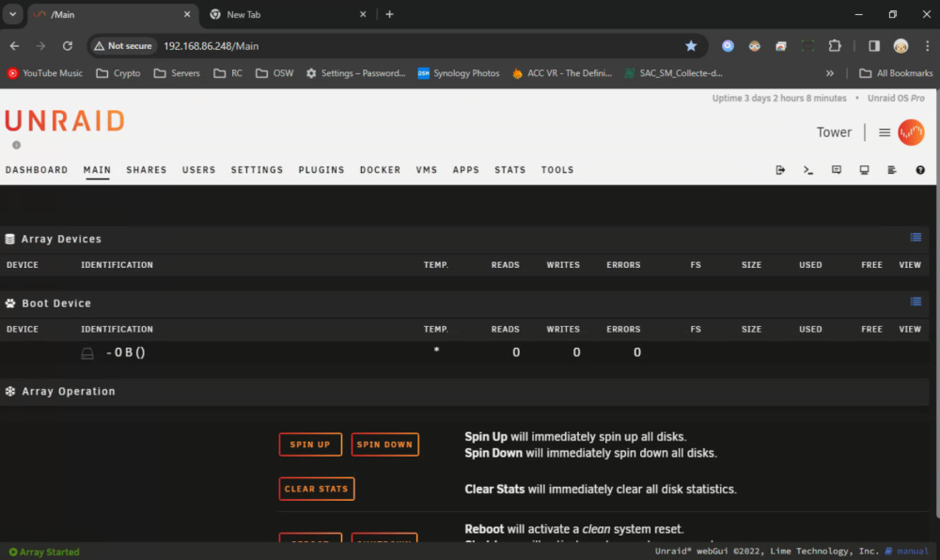Click the orange Unraid account avatar
This screenshot has width=940, height=560.
point(911,132)
